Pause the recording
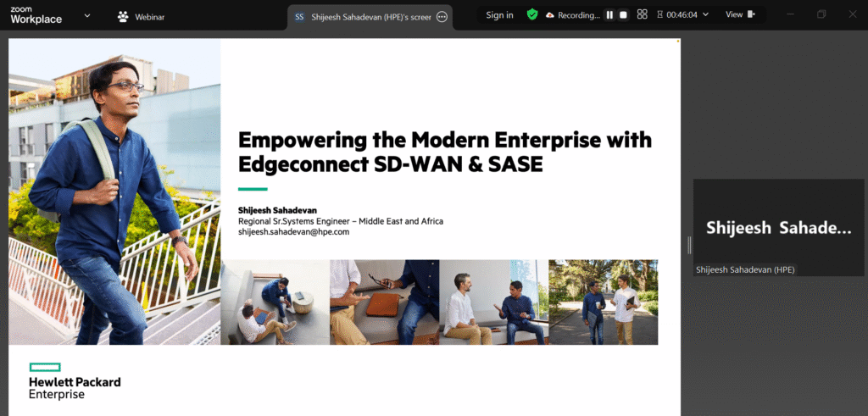This screenshot has width=868, height=416. (x=609, y=15)
